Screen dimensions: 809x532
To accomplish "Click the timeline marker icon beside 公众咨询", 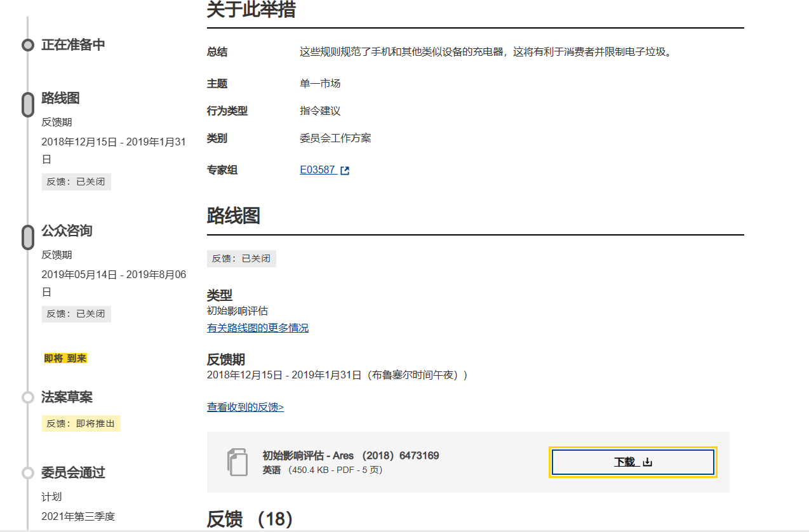I will point(27,237).
